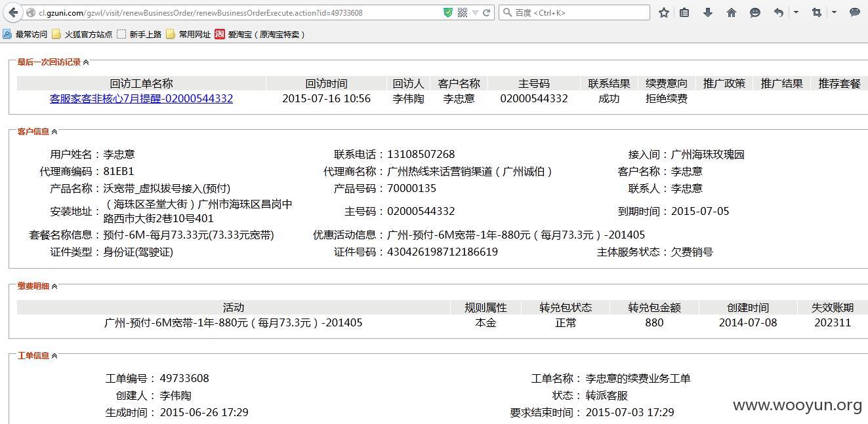
Task: Click the globe site identity icon
Action: click(30, 12)
